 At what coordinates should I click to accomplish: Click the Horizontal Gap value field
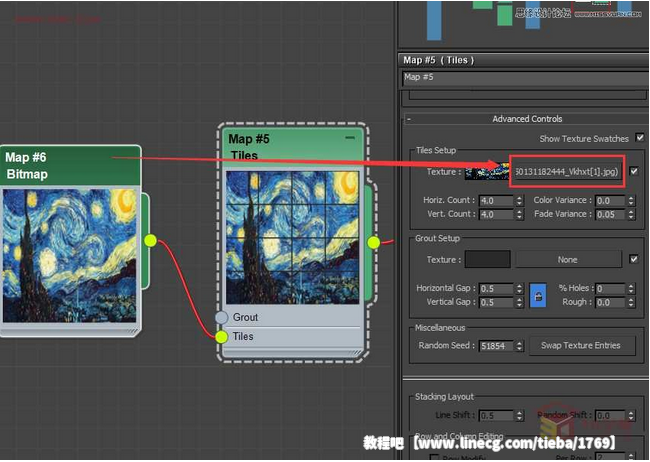(x=496, y=289)
